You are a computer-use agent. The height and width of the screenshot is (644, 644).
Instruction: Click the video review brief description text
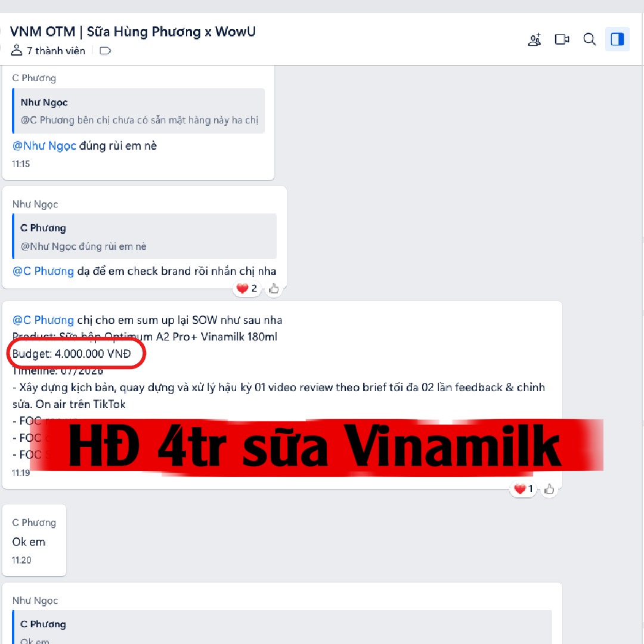coord(278,395)
